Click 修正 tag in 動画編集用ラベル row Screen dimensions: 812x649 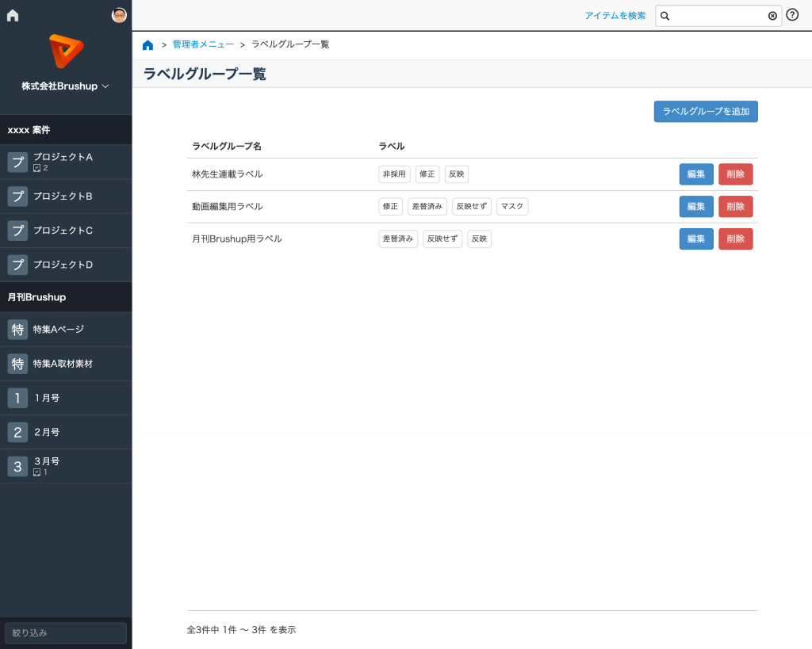click(x=390, y=207)
